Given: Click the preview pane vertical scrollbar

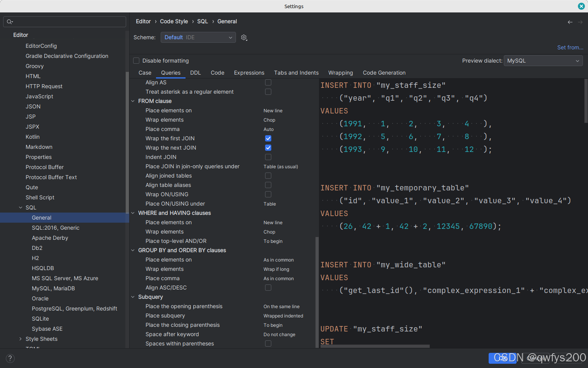Looking at the screenshot, I should pyautogui.click(x=586, y=101).
